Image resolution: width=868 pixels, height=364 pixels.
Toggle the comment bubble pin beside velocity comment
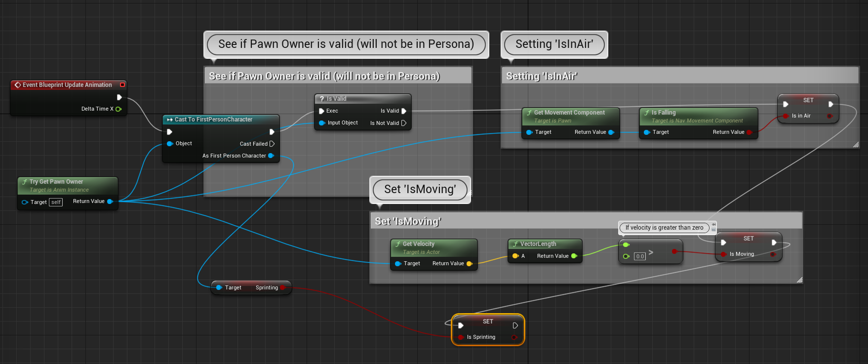coord(713,225)
